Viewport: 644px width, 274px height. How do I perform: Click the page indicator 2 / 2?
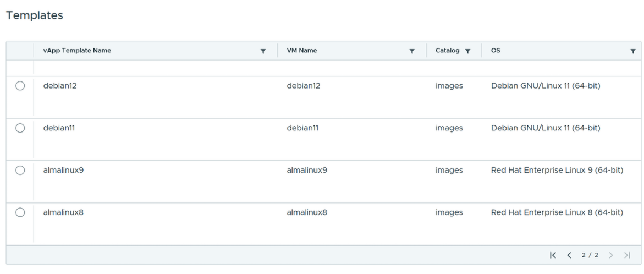pos(590,255)
